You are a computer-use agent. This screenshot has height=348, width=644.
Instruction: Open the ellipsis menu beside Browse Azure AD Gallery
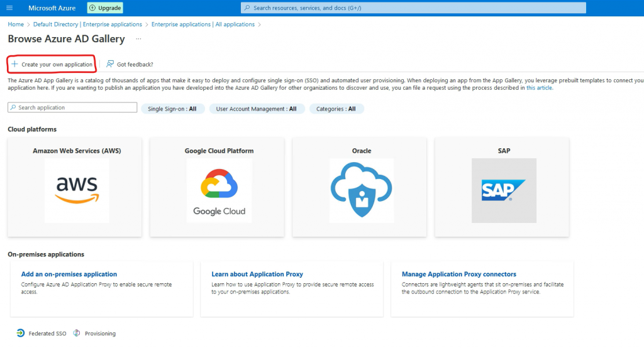coord(138,39)
